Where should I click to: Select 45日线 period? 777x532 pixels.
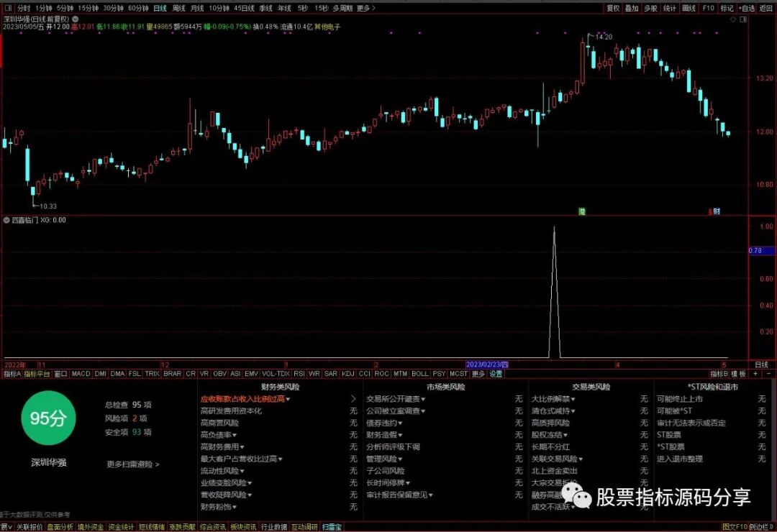coord(244,9)
